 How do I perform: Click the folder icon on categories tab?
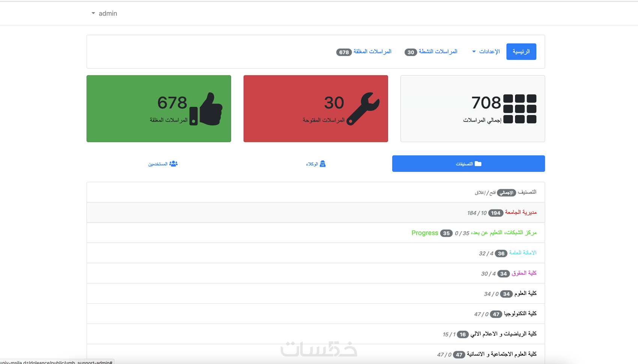tap(478, 164)
